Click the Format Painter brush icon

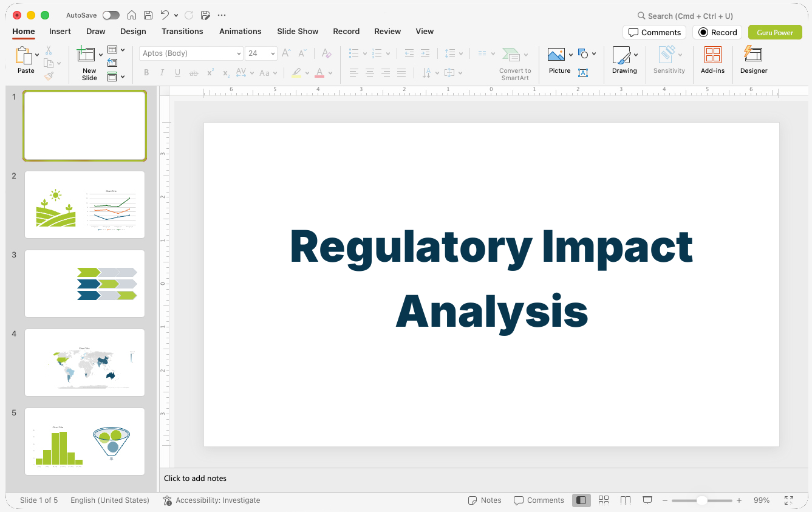click(x=49, y=76)
